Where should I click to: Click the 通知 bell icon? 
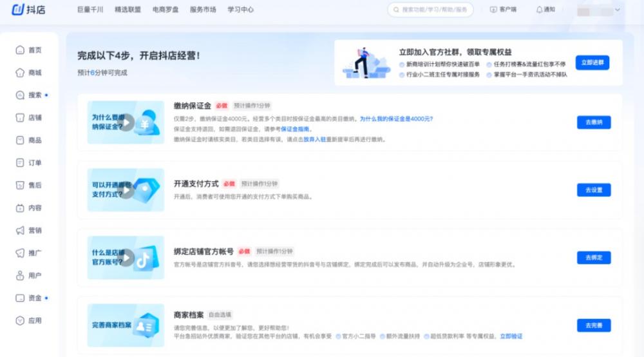click(x=539, y=10)
